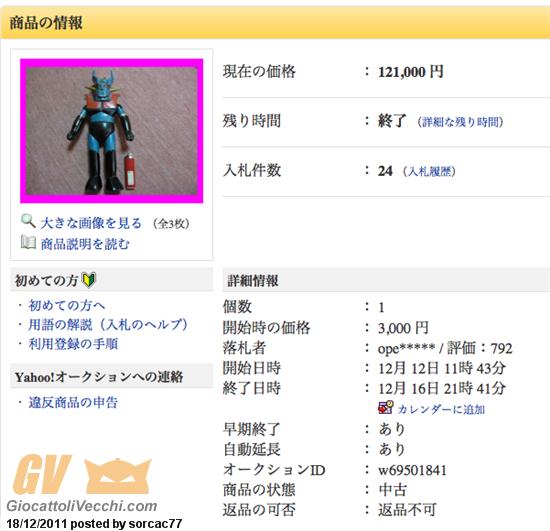Screen dimensions: 550x531
Task: Click カレンダーに追加 link
Action: (441, 409)
